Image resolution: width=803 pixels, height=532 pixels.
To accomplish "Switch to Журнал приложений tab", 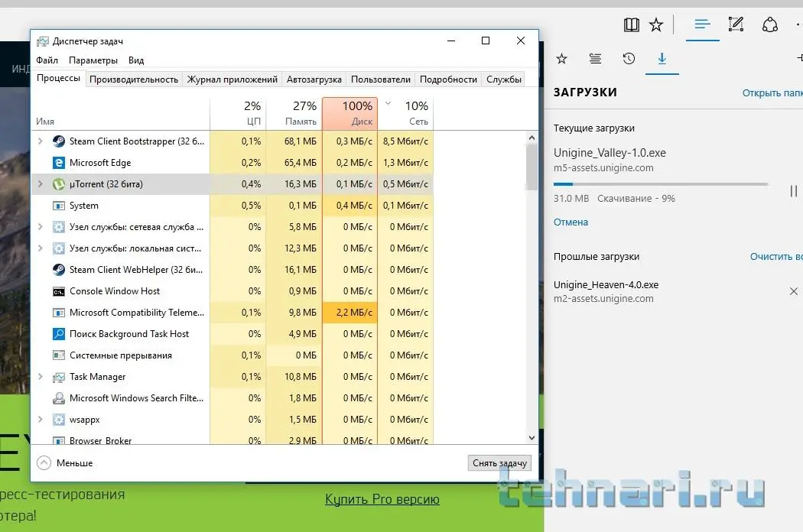I will (232, 79).
